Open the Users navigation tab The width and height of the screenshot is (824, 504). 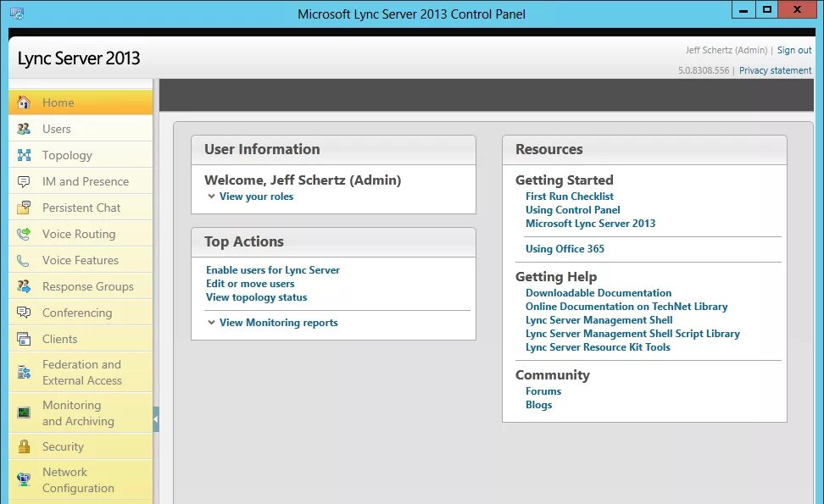(x=81, y=129)
